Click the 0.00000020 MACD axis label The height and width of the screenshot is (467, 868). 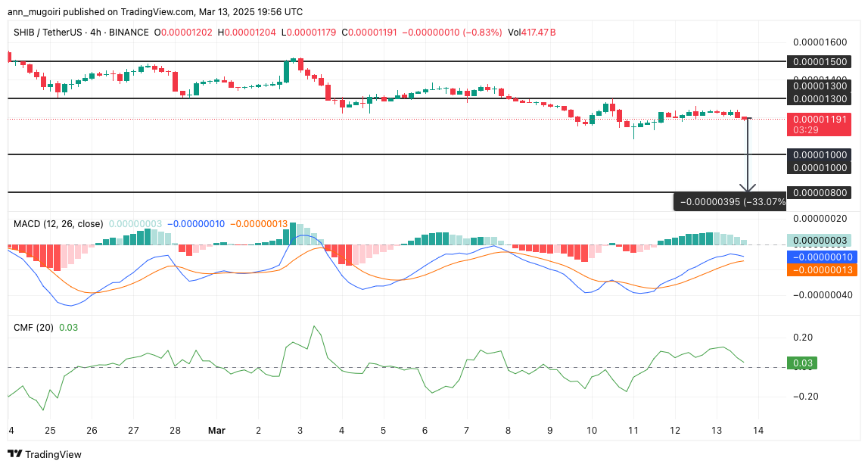click(820, 218)
